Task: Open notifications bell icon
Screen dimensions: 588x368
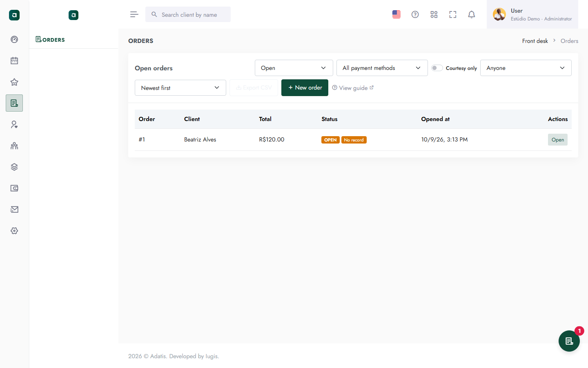Action: 472,15
